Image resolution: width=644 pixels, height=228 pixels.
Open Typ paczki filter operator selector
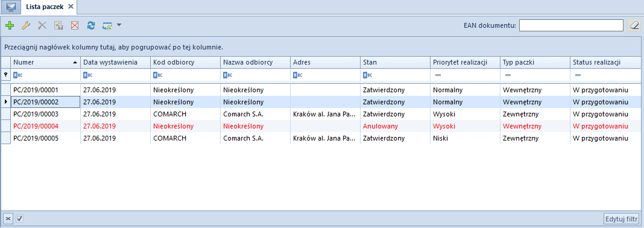(x=508, y=75)
